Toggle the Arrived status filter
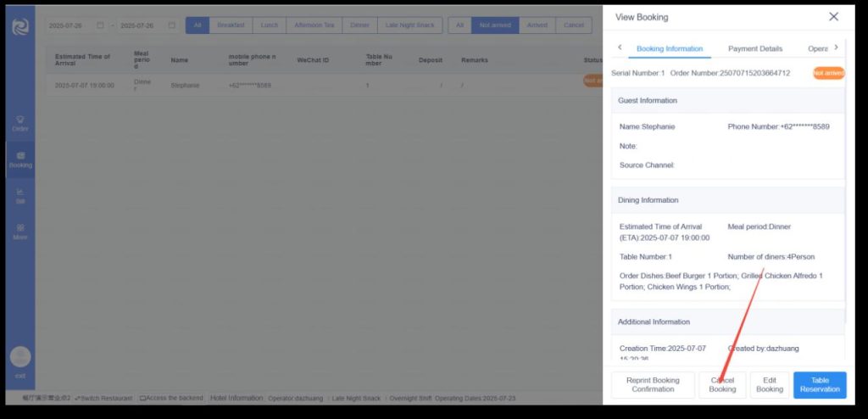 pos(537,25)
